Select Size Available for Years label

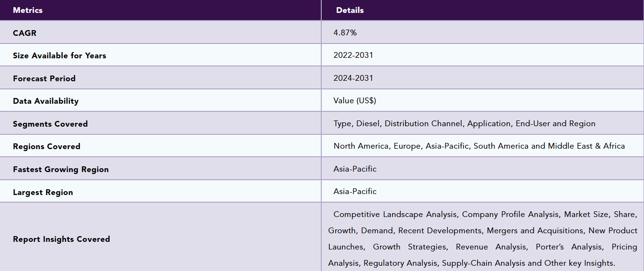pyautogui.click(x=59, y=55)
